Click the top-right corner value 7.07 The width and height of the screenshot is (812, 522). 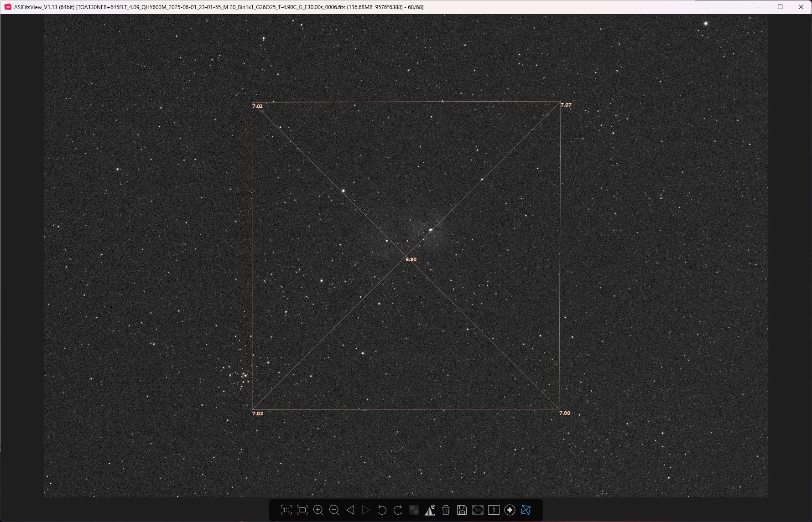(566, 105)
